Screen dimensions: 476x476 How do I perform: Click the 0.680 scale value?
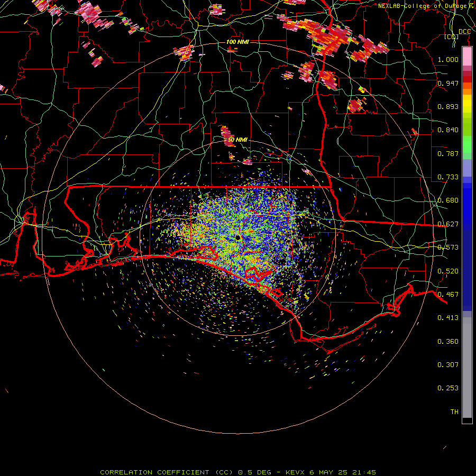448,200
